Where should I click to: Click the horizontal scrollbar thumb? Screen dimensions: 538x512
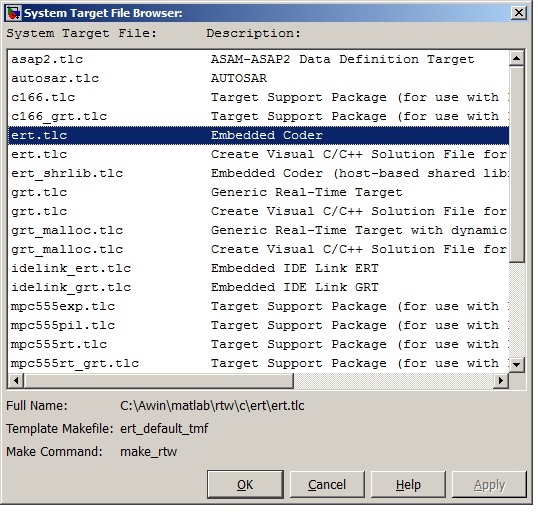click(159, 380)
